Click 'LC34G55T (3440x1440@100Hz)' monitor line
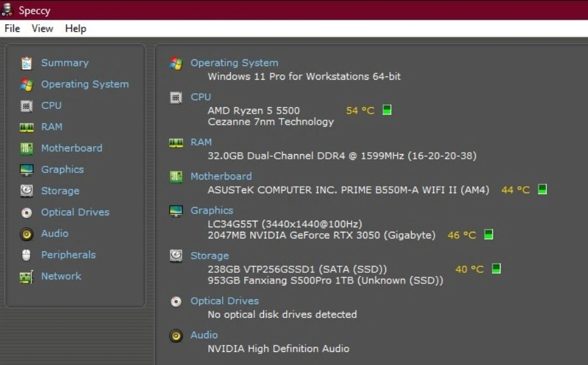Viewport: 588px width, 365px height. [x=285, y=224]
